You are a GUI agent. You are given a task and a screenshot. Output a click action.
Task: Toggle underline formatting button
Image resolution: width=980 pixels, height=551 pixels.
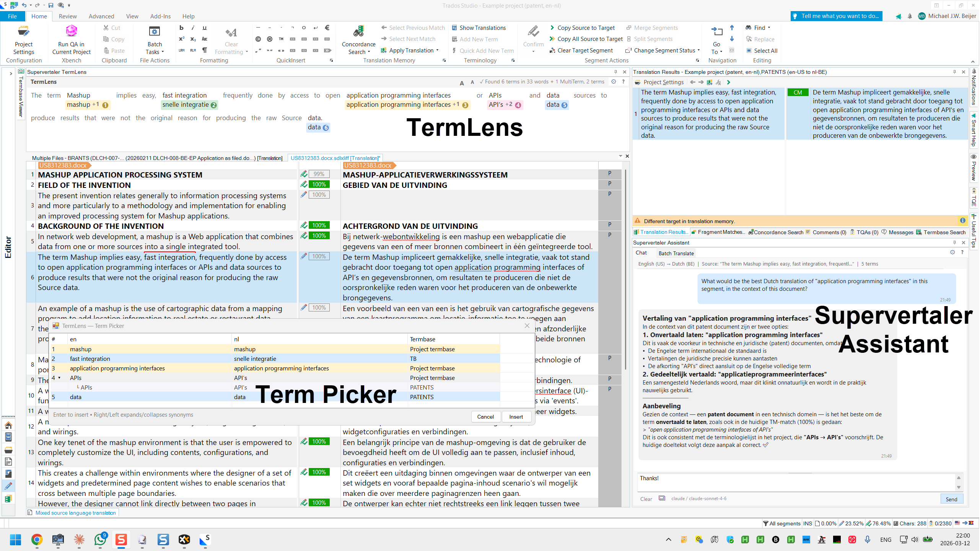click(x=205, y=28)
